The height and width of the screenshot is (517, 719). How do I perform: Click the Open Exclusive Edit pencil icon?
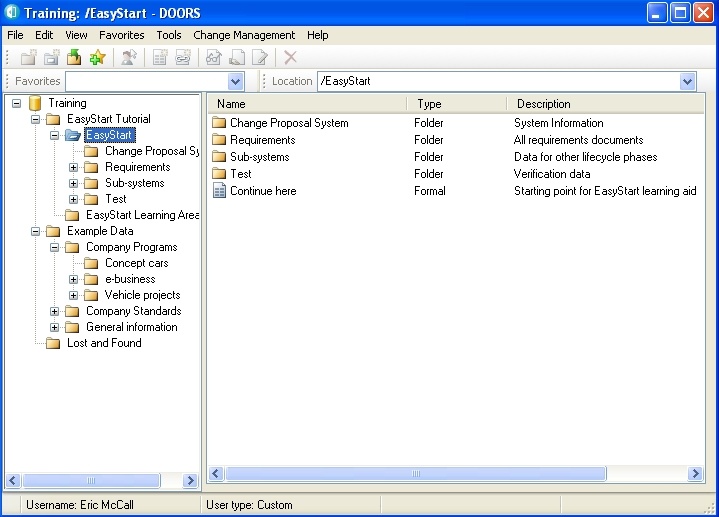point(260,58)
